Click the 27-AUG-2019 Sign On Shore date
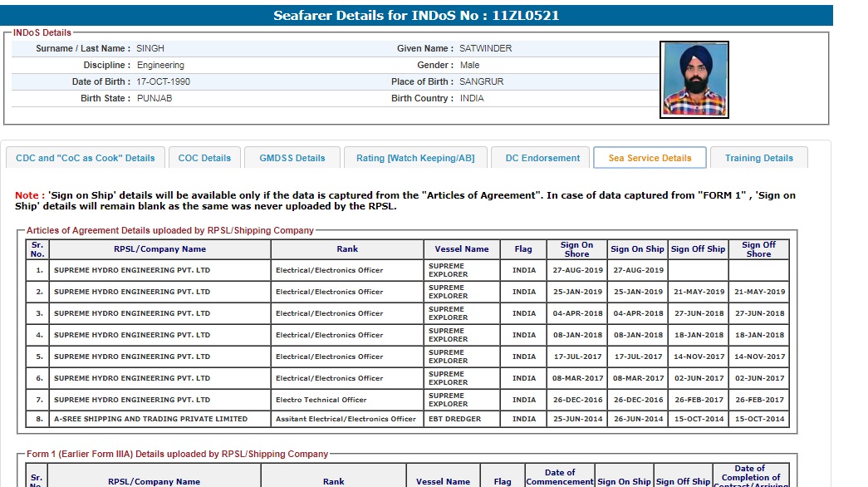Image resolution: width=868 pixels, height=487 pixels. 577,270
